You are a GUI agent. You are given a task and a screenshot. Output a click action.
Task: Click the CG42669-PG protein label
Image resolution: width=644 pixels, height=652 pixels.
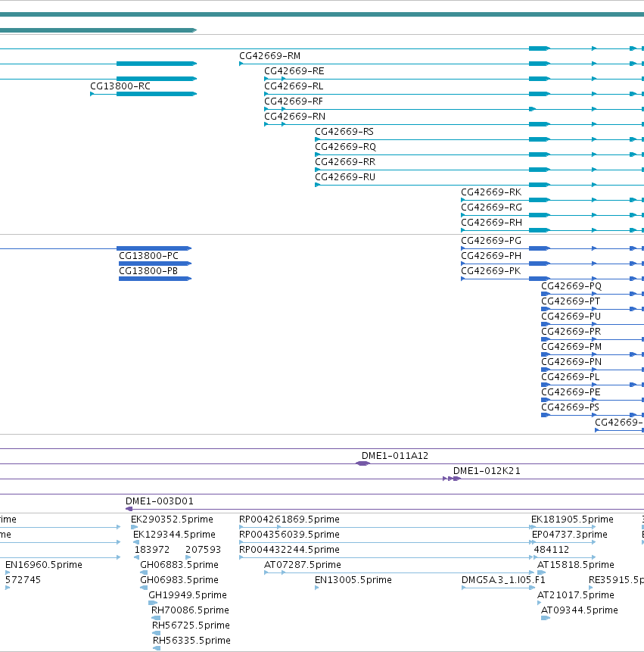[x=491, y=241]
